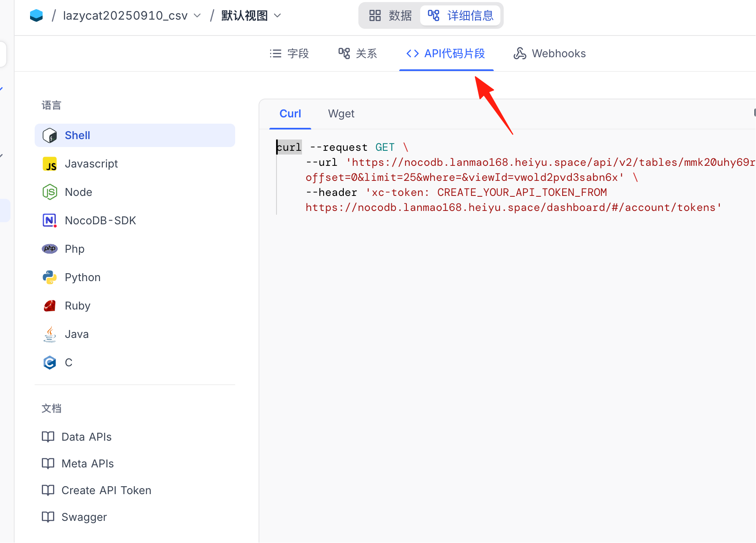The image size is (756, 543).
Task: Select Shell language
Action: [135, 135]
